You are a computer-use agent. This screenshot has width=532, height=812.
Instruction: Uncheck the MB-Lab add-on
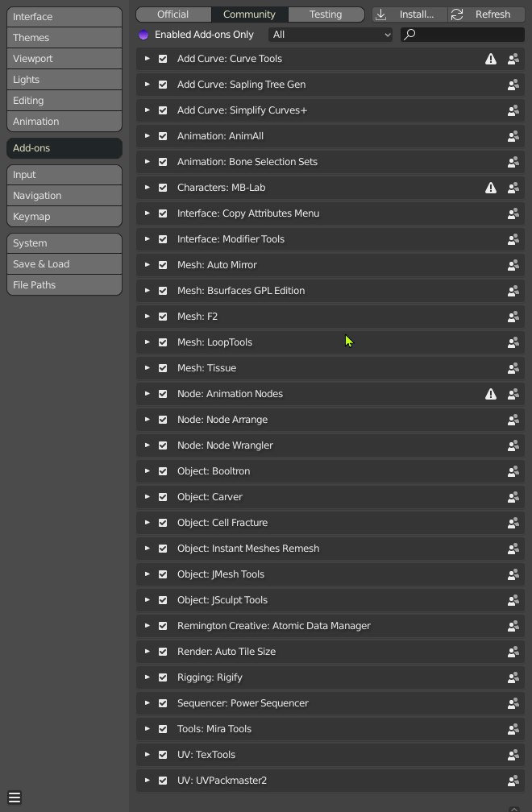coord(163,188)
